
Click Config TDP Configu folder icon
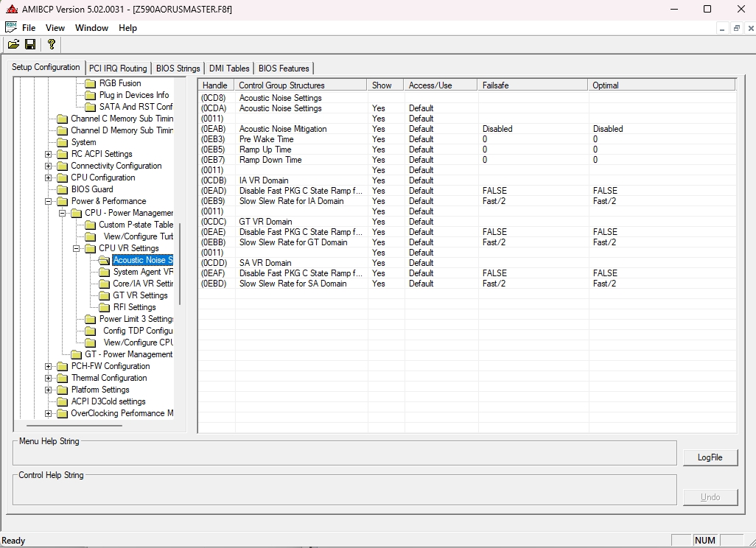[90, 331]
